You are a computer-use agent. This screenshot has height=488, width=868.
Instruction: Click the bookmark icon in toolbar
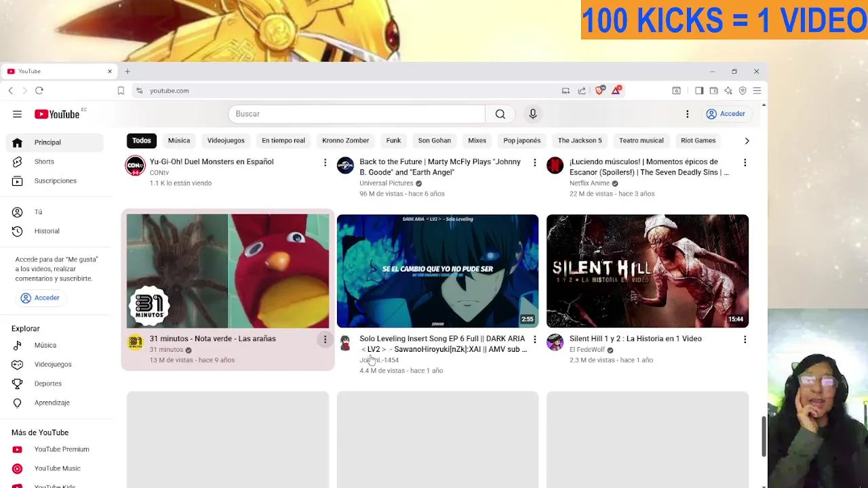coord(121,90)
